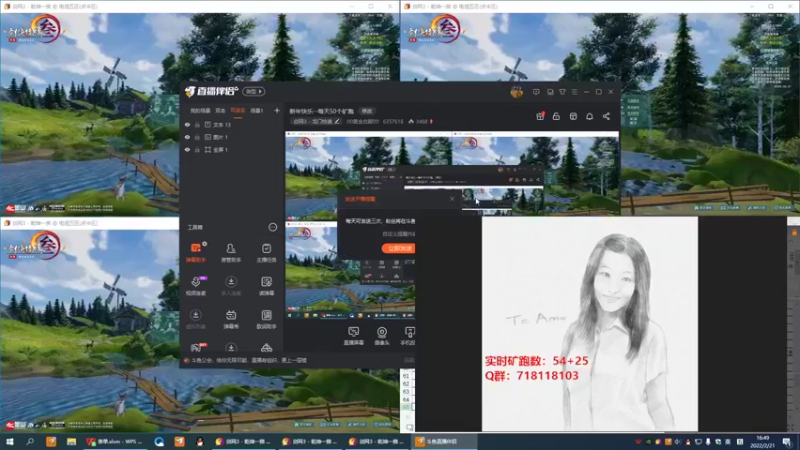Click the image icon in title bar
The width and height of the screenshot is (800, 450).
(x=550, y=92)
